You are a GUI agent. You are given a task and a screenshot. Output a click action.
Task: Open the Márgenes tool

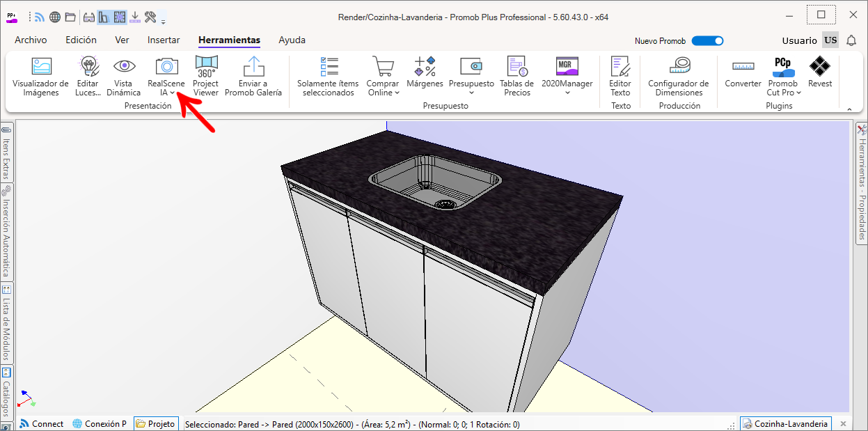[x=425, y=67]
